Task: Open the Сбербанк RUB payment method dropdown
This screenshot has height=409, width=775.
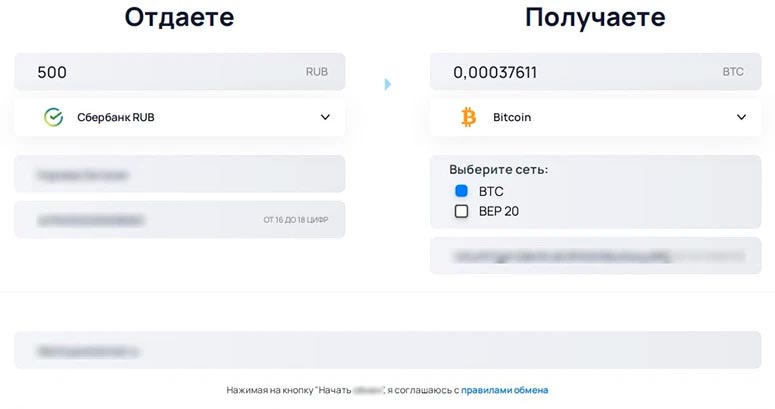Action: pos(180,117)
